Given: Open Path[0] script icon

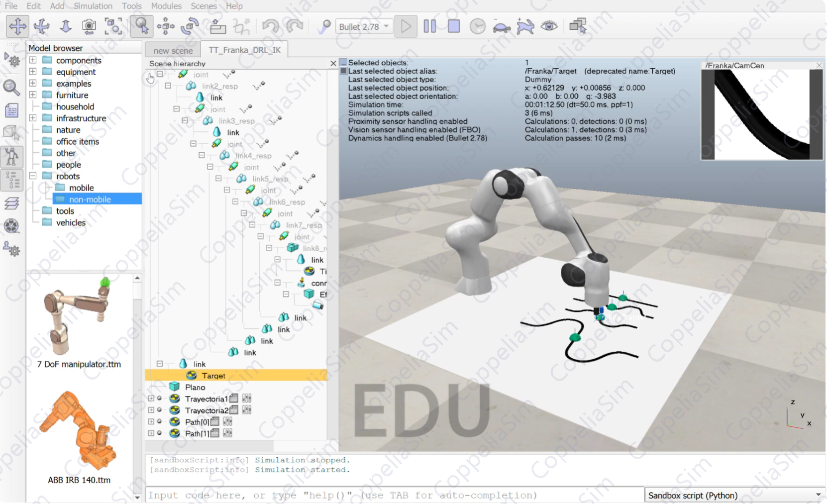Looking at the screenshot, I should coord(215,421).
